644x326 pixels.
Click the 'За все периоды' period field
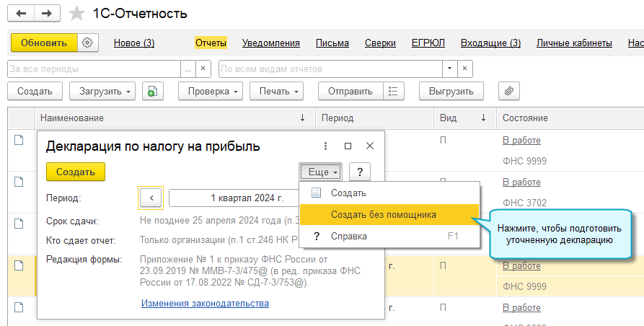92,69
